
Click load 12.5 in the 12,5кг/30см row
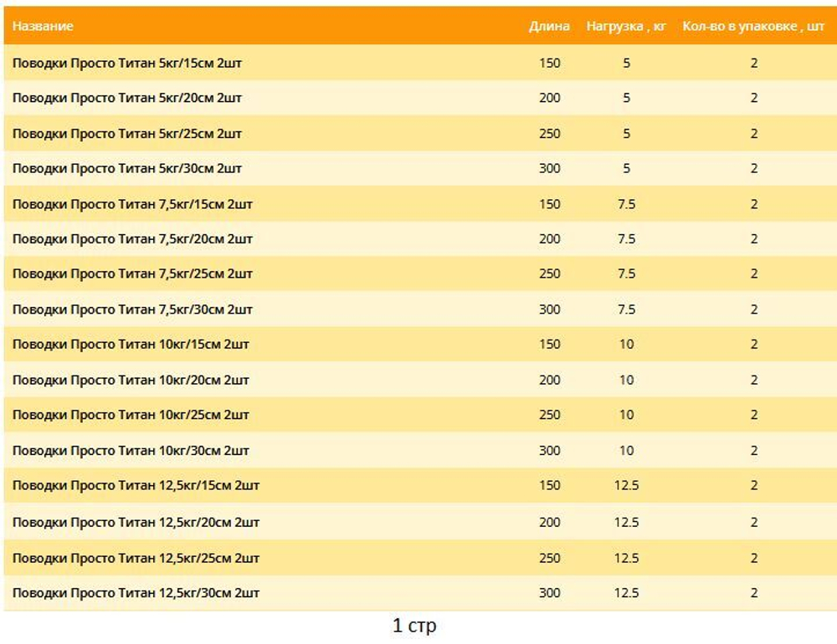(627, 593)
